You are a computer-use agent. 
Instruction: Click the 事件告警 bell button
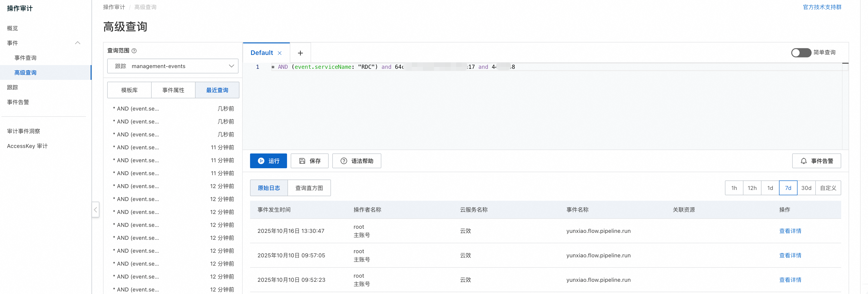(816, 161)
